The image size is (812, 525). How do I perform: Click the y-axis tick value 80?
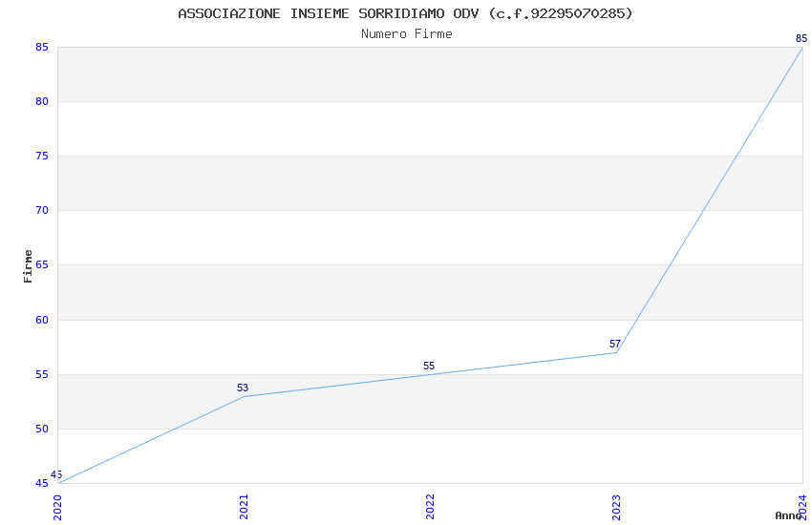click(x=42, y=101)
